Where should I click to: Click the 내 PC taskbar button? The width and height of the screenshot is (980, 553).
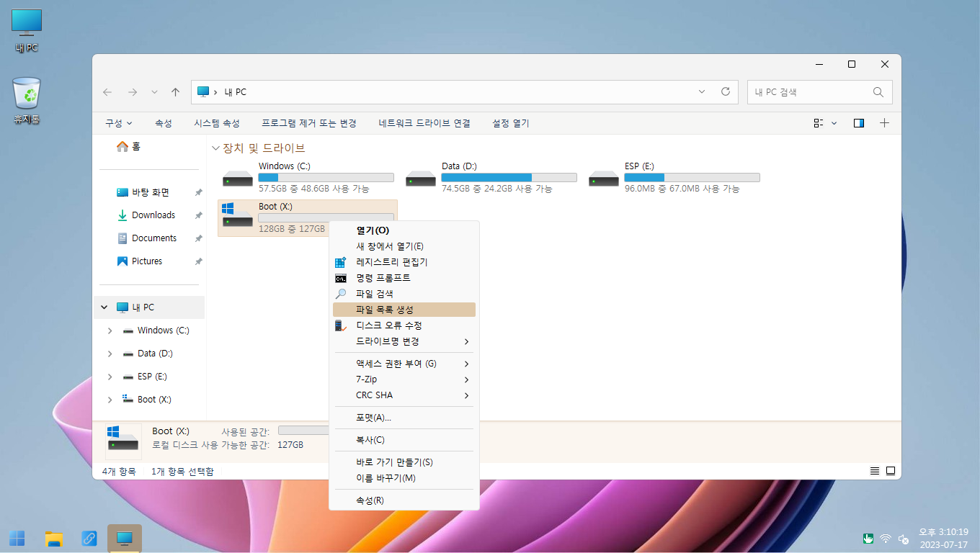point(125,538)
